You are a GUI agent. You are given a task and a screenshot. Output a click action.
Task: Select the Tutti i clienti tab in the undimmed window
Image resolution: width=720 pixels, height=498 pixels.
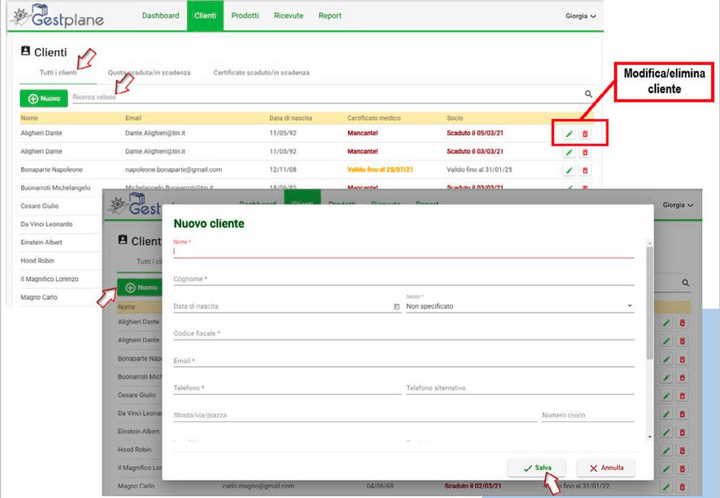58,73
